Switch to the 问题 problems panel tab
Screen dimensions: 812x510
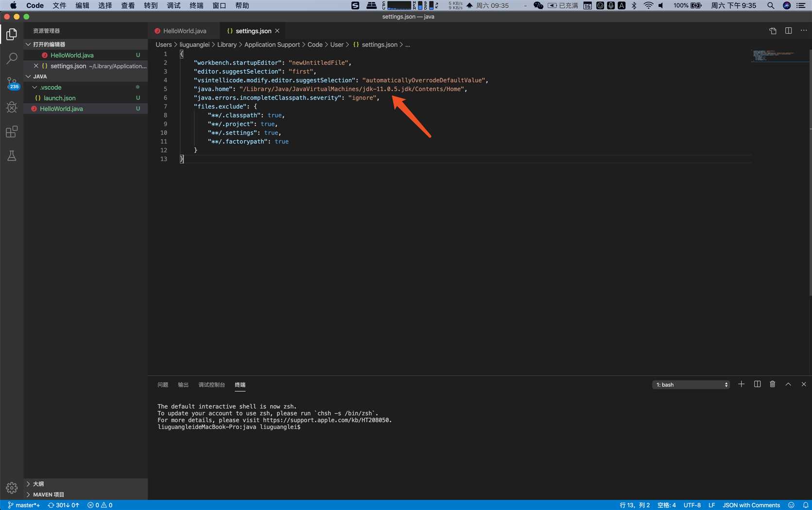click(x=163, y=385)
